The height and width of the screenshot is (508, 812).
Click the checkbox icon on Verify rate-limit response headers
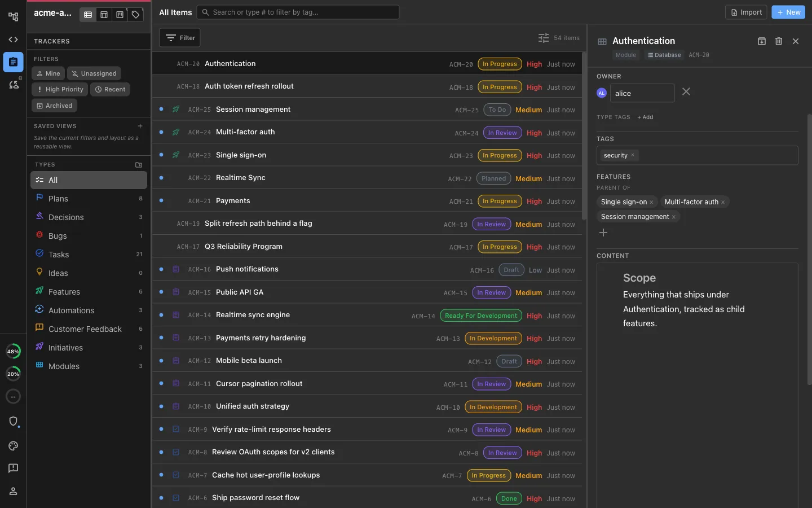point(176,430)
